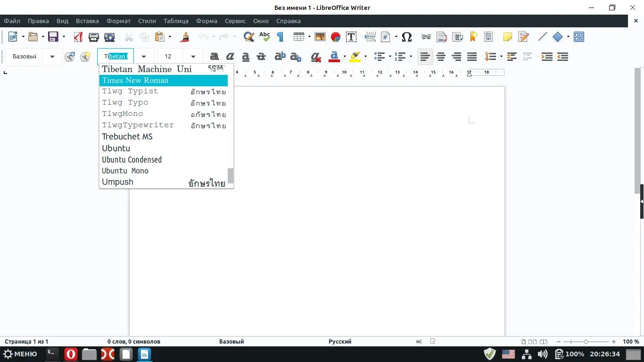Show the draw functions toolbar
This screenshot has height=362, width=644.
pos(579,37)
